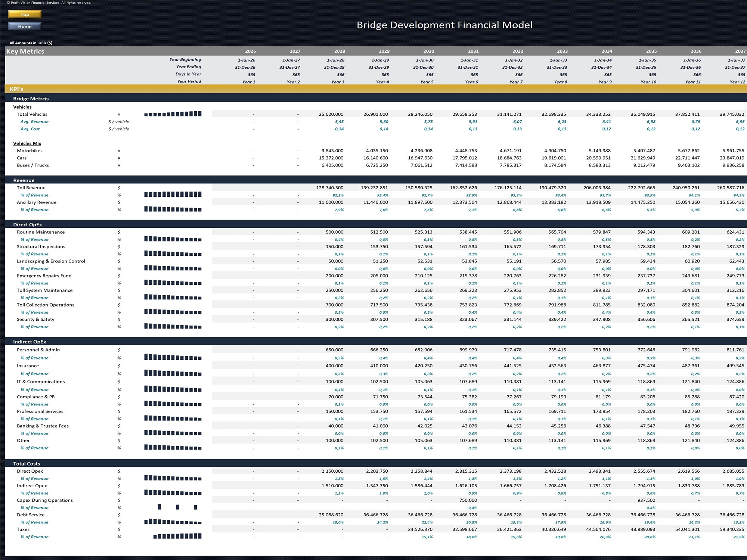This screenshot has height=560, width=747.
Task: Click the Profit Vision copyright notice
Action: [x=49, y=3]
